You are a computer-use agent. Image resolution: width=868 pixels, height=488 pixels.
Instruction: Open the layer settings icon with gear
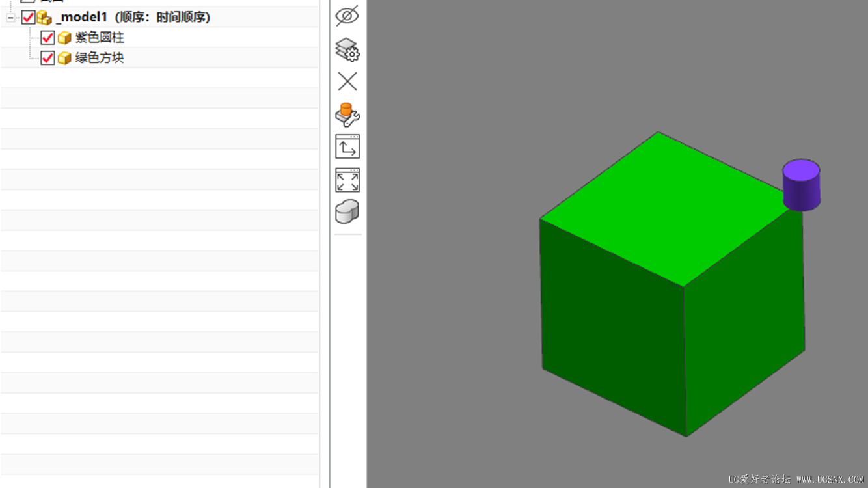pyautogui.click(x=347, y=49)
